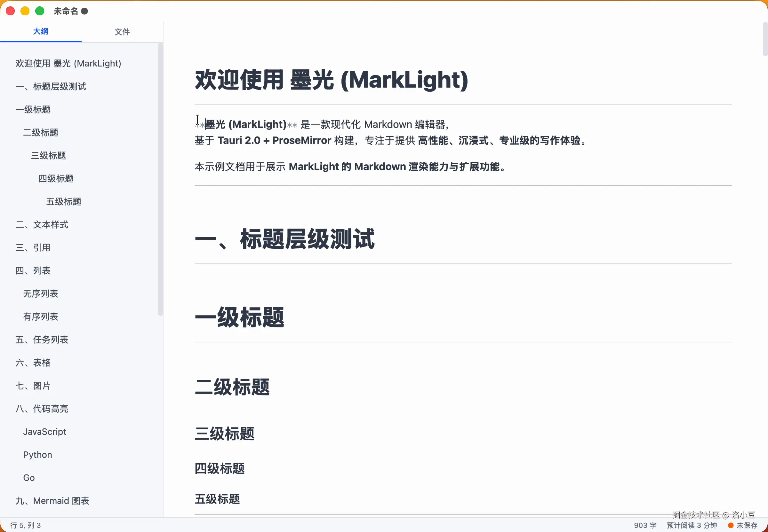
Task: Click 行 5, 列 3 cursor position
Action: [26, 525]
